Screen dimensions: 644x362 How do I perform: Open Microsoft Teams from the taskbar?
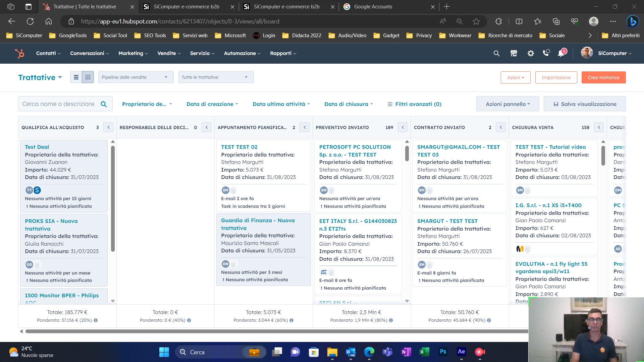[387, 352]
